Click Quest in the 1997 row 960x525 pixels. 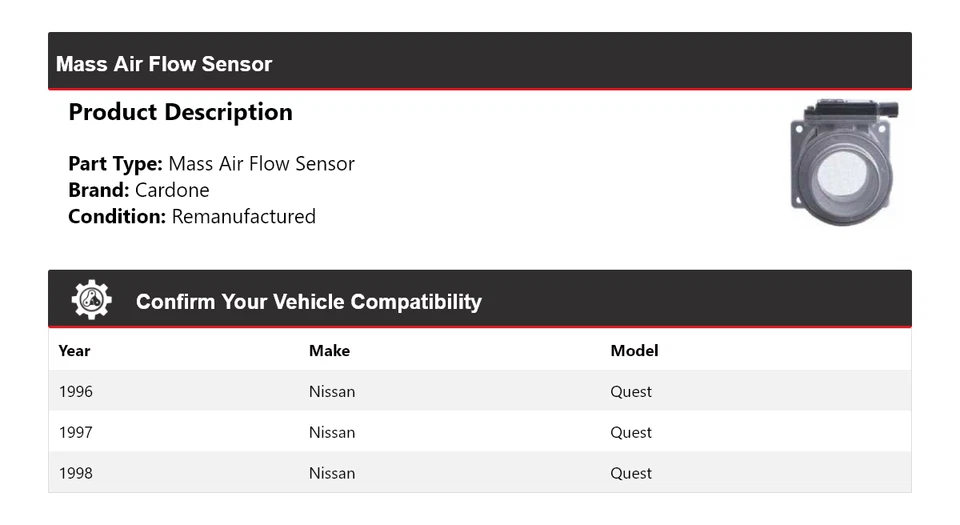click(x=631, y=432)
